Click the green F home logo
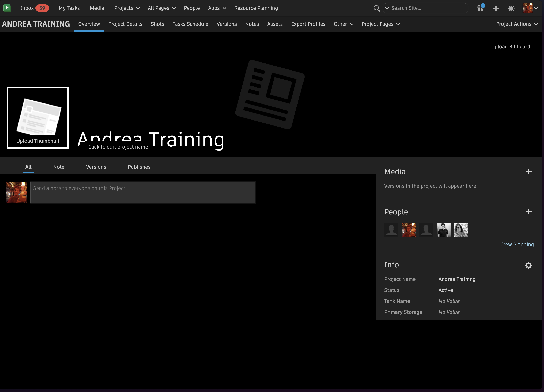This screenshot has height=392, width=544. pos(7,8)
